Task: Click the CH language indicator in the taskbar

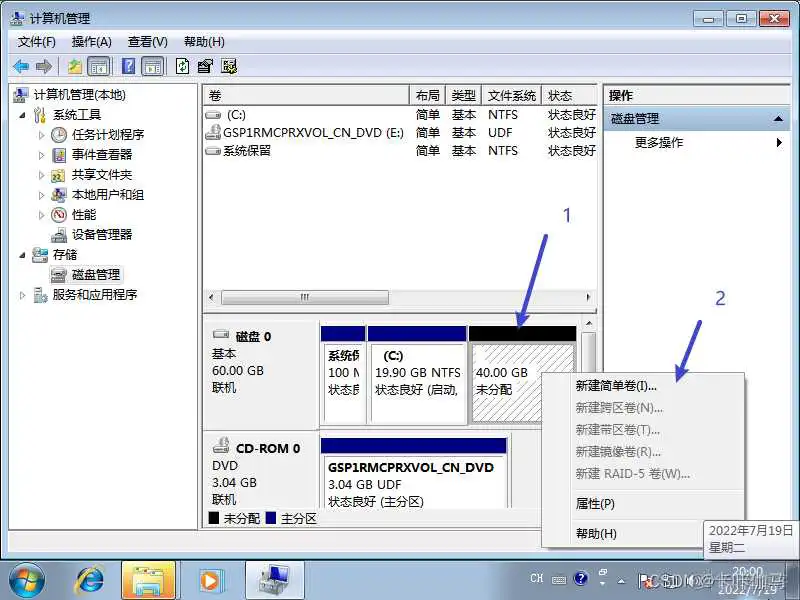Action: point(536,578)
